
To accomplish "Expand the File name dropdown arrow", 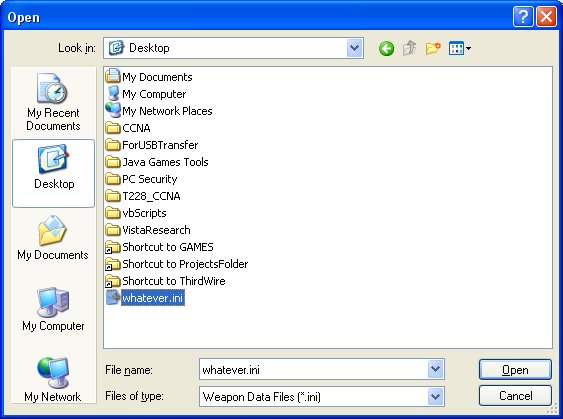I will pos(436,369).
